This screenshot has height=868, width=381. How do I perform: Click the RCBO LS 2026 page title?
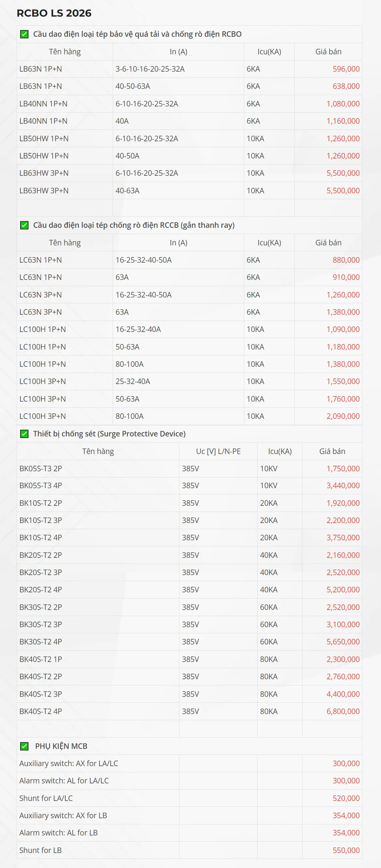pyautogui.click(x=54, y=13)
